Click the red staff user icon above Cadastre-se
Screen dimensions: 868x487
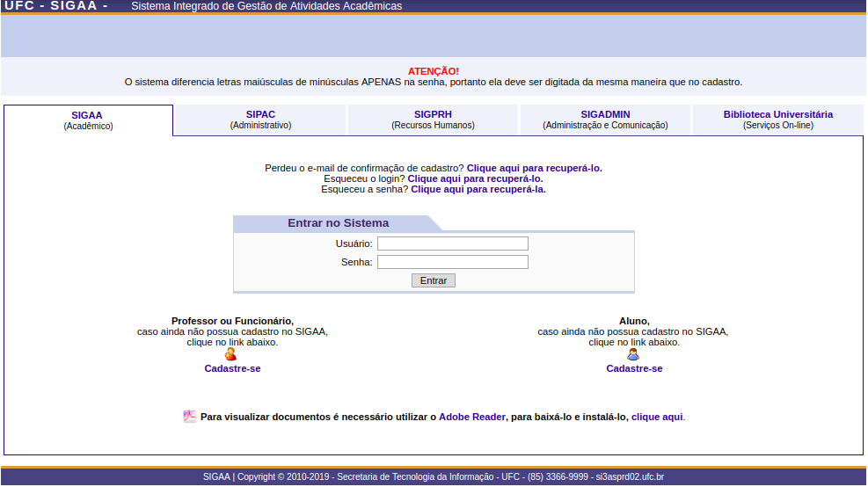(230, 354)
